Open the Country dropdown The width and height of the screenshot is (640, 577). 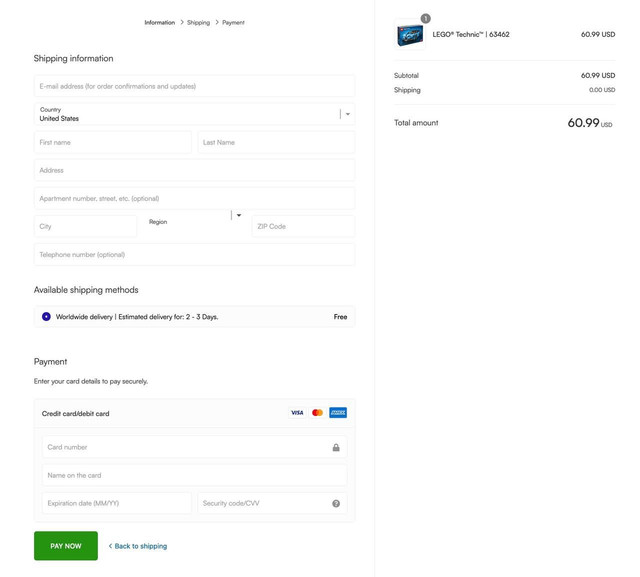[x=194, y=114]
